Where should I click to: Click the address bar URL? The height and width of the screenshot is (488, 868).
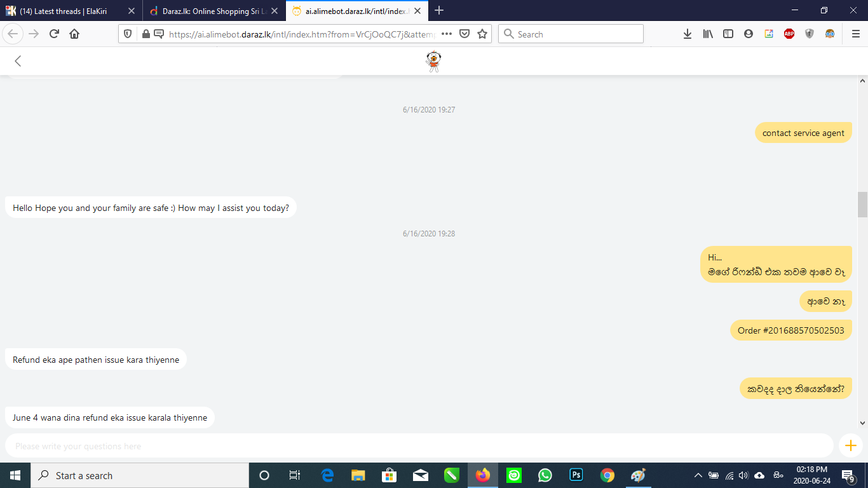pos(302,34)
